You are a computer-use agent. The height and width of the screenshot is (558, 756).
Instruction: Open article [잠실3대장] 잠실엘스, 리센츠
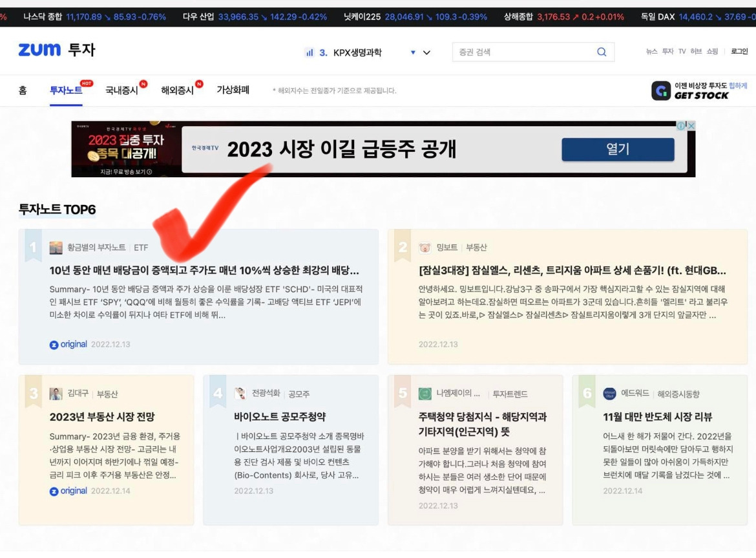tap(572, 270)
